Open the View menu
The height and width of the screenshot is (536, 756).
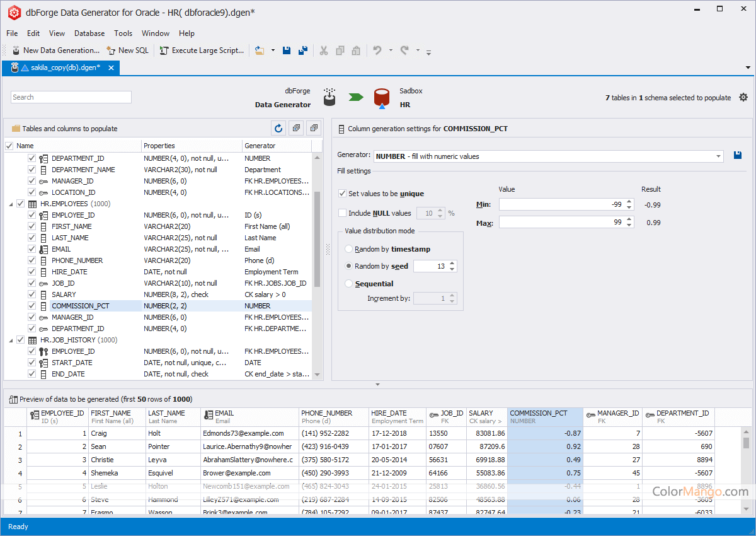(57, 33)
